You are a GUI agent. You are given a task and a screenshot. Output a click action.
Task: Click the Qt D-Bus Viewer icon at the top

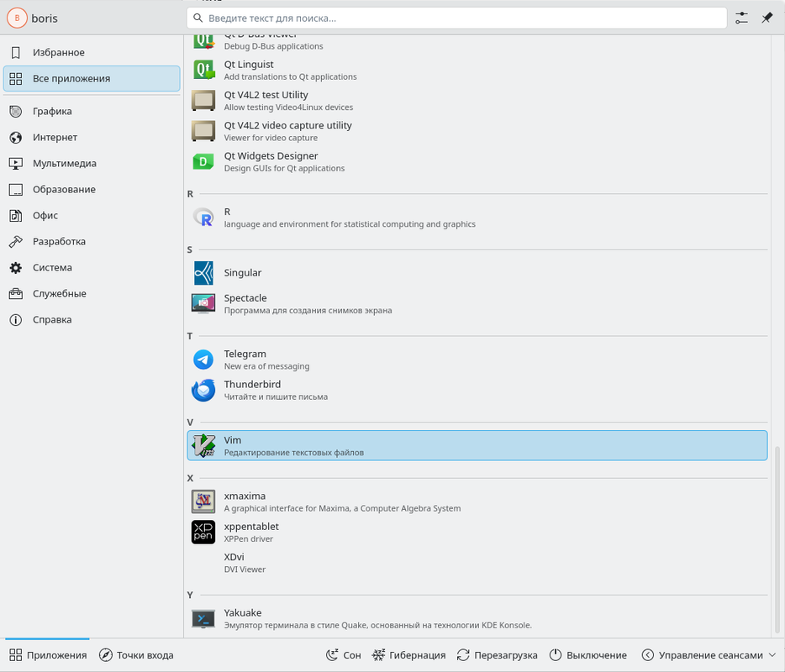[x=203, y=41]
